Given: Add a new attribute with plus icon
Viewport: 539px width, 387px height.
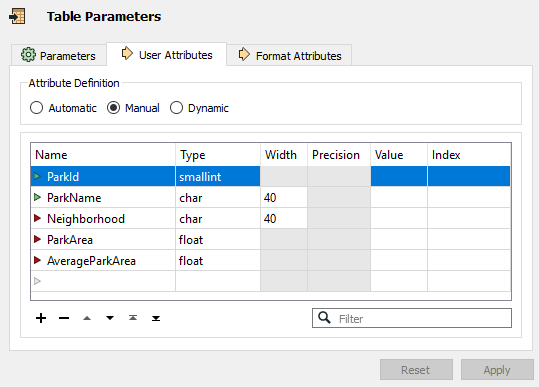Looking at the screenshot, I should [x=41, y=318].
